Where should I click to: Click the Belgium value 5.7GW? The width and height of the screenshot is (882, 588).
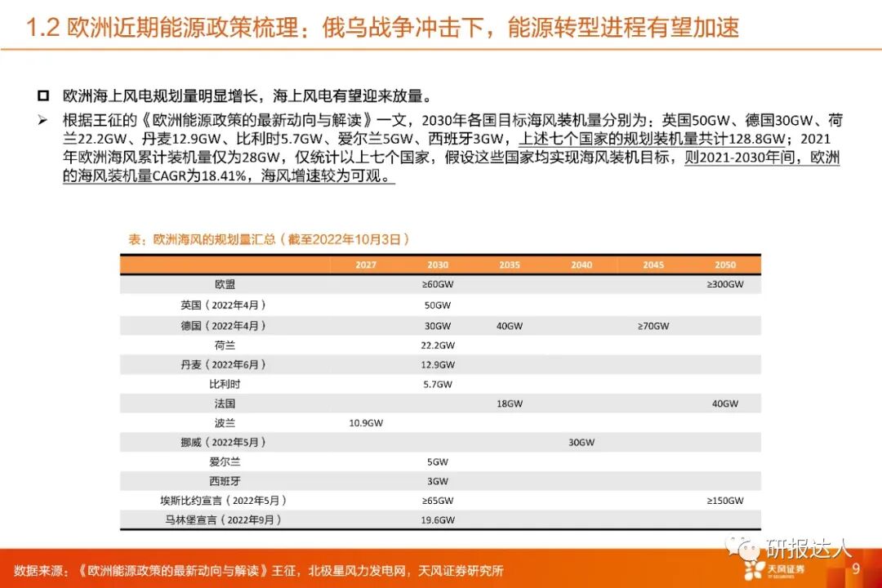438,385
